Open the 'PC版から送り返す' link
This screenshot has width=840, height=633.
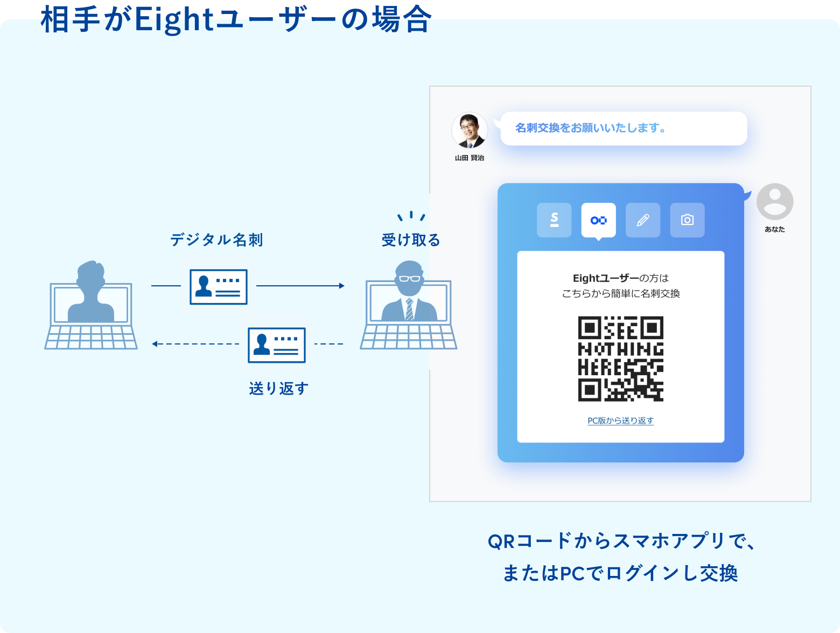[x=620, y=420]
